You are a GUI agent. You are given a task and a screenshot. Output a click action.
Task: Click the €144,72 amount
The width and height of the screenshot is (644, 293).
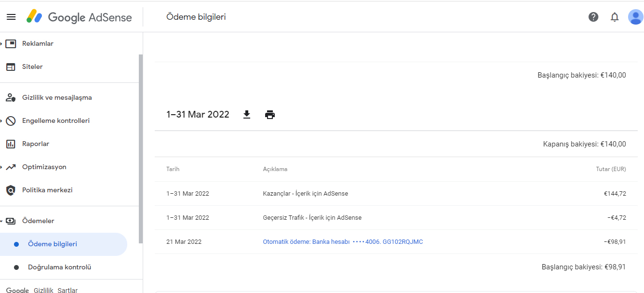tap(615, 194)
